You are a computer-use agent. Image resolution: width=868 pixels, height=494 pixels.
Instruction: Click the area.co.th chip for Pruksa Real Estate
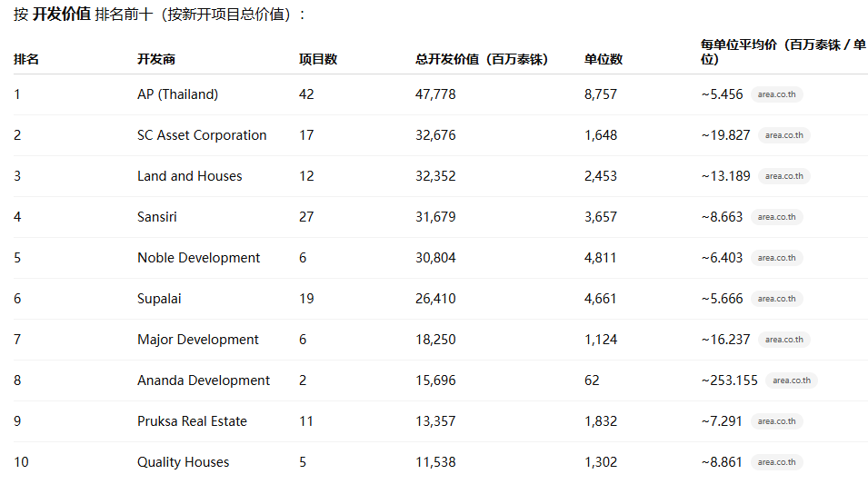tap(776, 421)
